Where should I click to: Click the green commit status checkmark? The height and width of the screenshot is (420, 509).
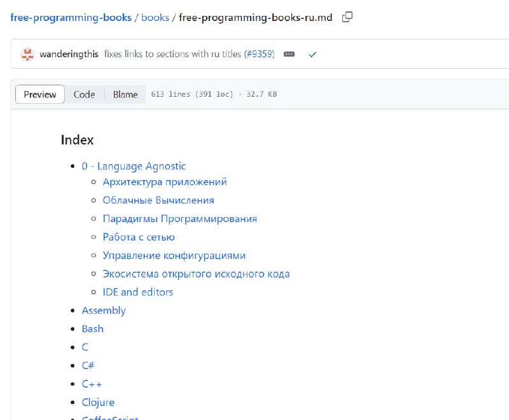312,55
